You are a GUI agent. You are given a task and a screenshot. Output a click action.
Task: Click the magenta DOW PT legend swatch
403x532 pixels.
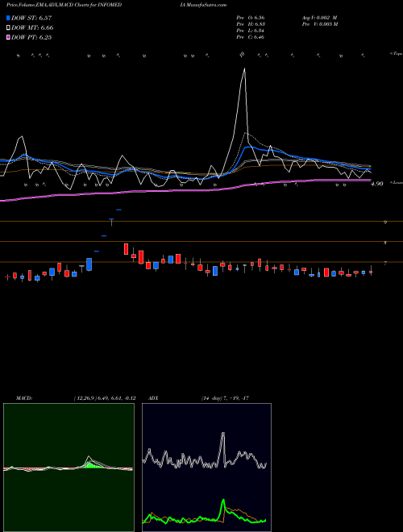[9, 38]
